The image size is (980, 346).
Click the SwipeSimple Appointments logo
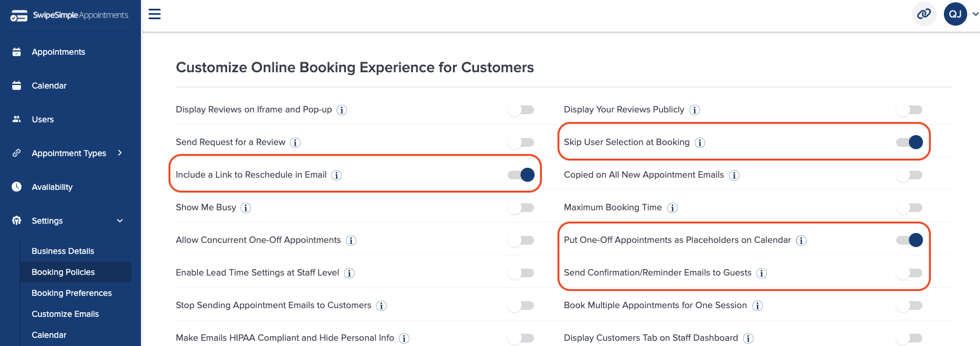tap(69, 16)
